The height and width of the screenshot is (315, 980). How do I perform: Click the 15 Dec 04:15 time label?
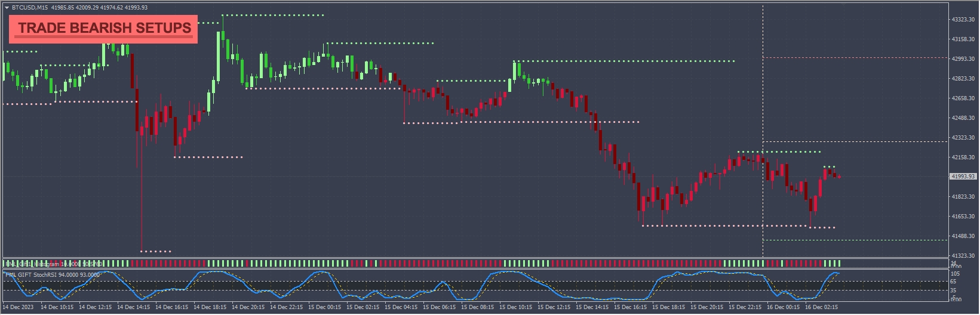tap(401, 307)
